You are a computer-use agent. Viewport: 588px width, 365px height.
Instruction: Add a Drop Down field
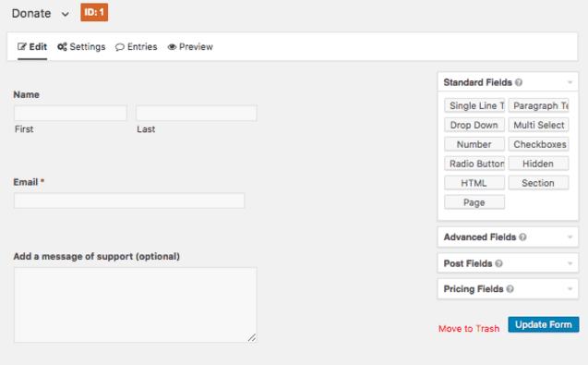[x=474, y=125]
